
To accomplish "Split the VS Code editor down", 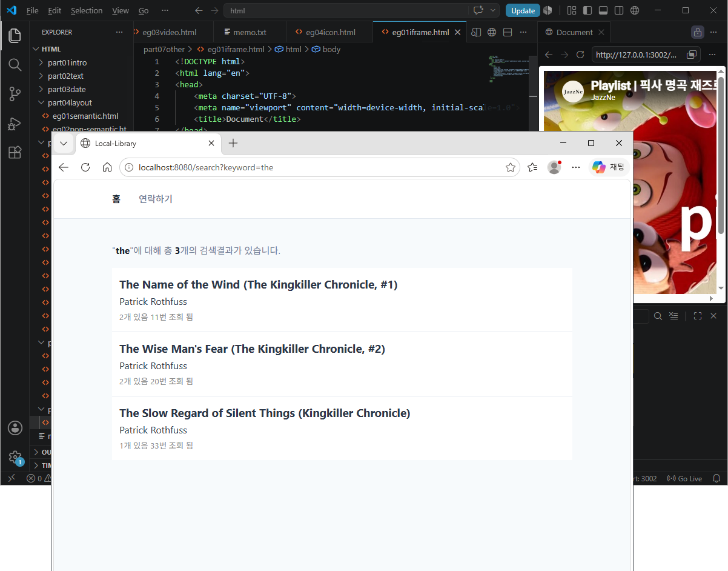I will tap(508, 32).
